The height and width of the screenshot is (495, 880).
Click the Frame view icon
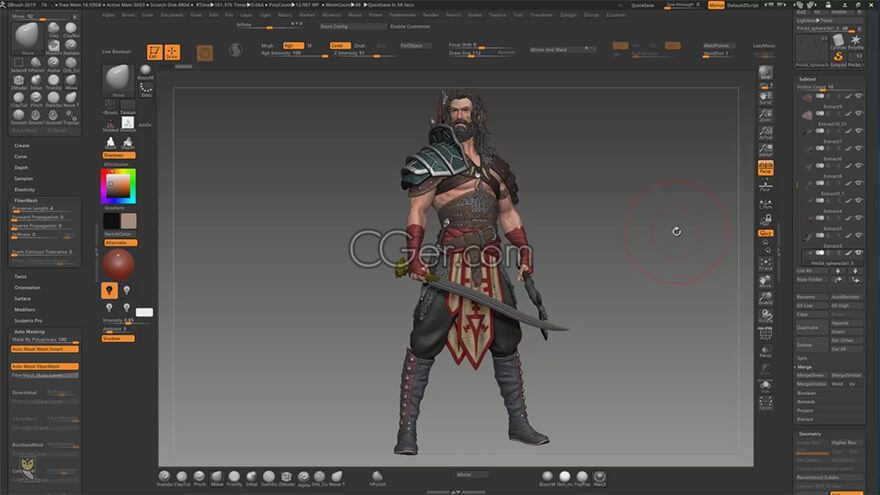(x=766, y=264)
